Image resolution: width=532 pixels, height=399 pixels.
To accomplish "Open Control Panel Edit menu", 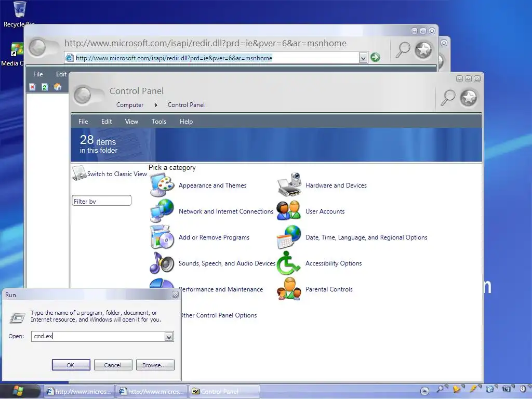I will (107, 122).
